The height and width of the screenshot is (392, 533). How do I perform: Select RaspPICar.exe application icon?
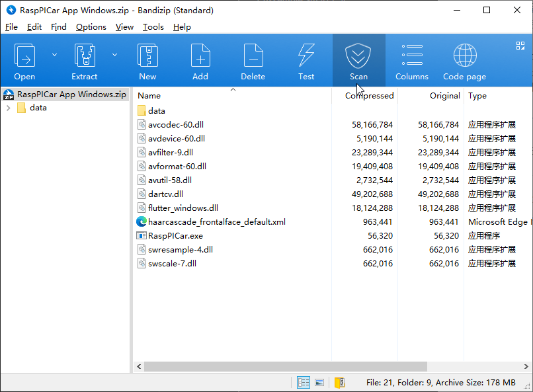coord(142,236)
